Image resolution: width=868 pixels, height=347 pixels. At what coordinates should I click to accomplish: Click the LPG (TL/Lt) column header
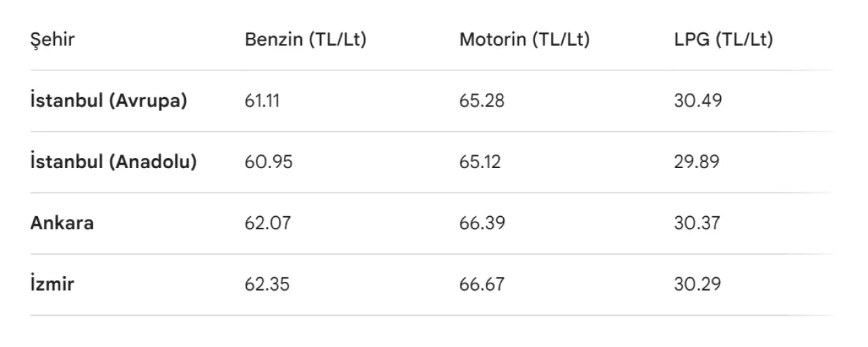click(x=723, y=40)
